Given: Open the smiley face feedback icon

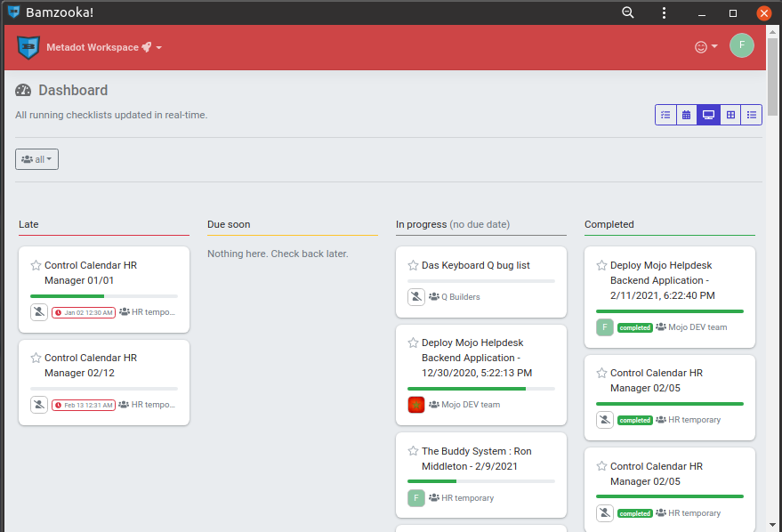Looking at the screenshot, I should tap(699, 46).
